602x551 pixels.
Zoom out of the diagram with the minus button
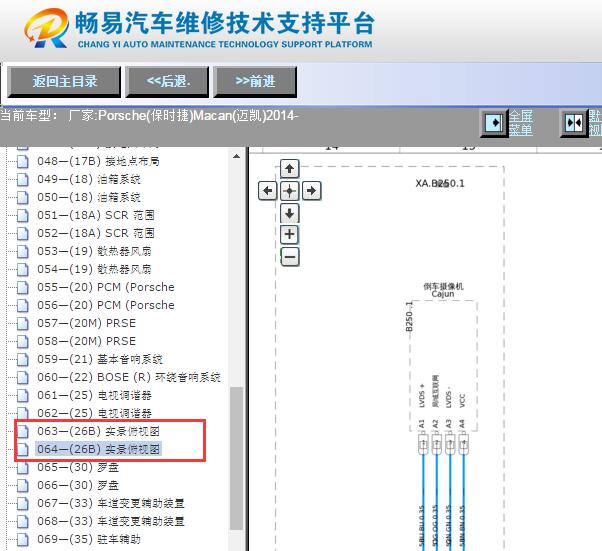[290, 256]
